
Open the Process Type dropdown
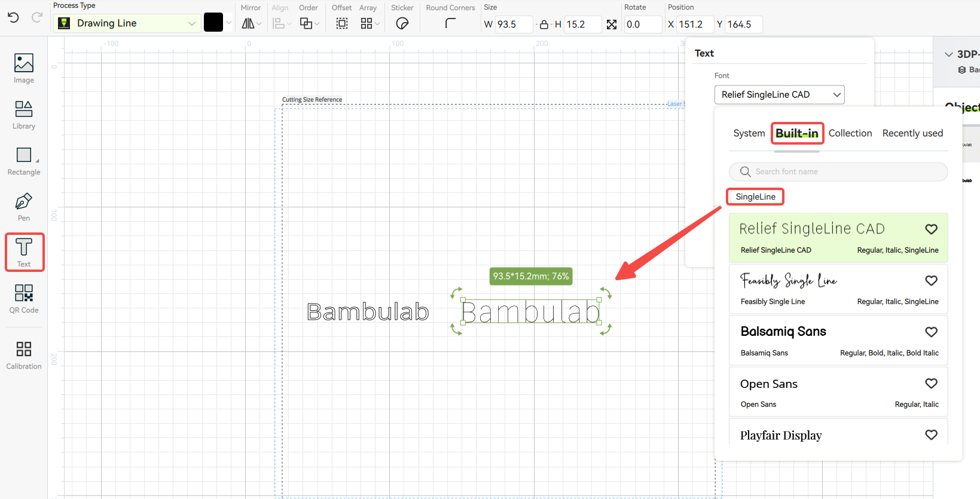[x=127, y=23]
